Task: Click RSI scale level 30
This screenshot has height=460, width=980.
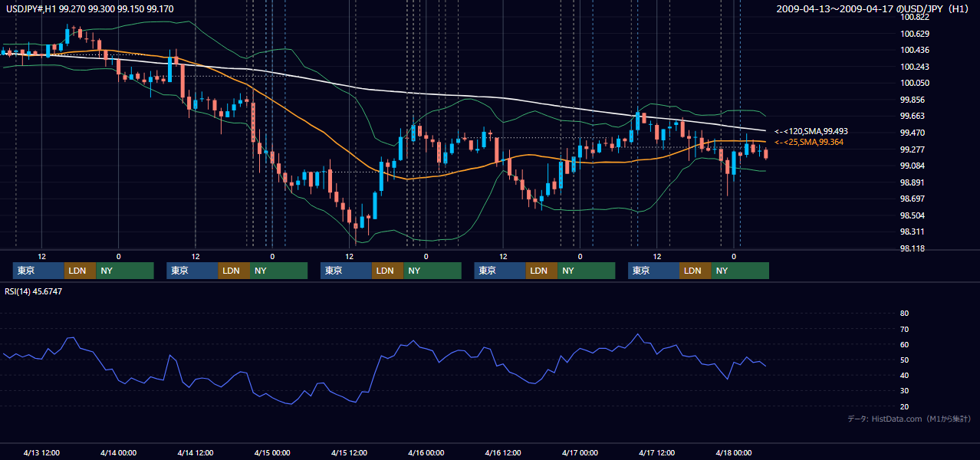Action: pyautogui.click(x=904, y=390)
